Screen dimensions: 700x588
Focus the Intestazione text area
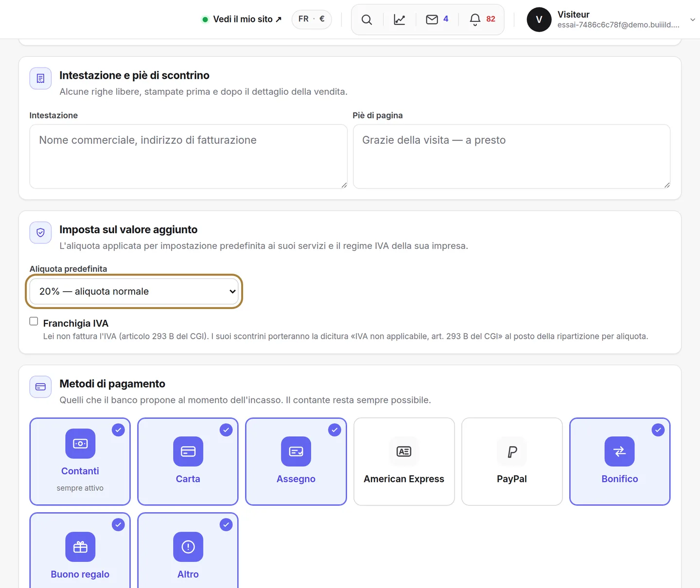(x=189, y=156)
